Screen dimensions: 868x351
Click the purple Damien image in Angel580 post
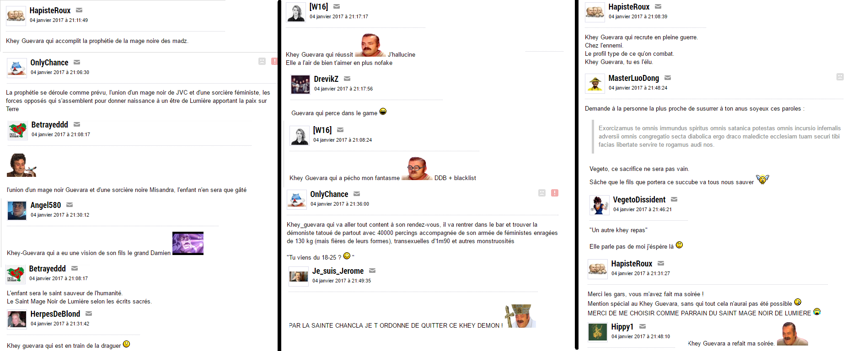click(x=188, y=243)
